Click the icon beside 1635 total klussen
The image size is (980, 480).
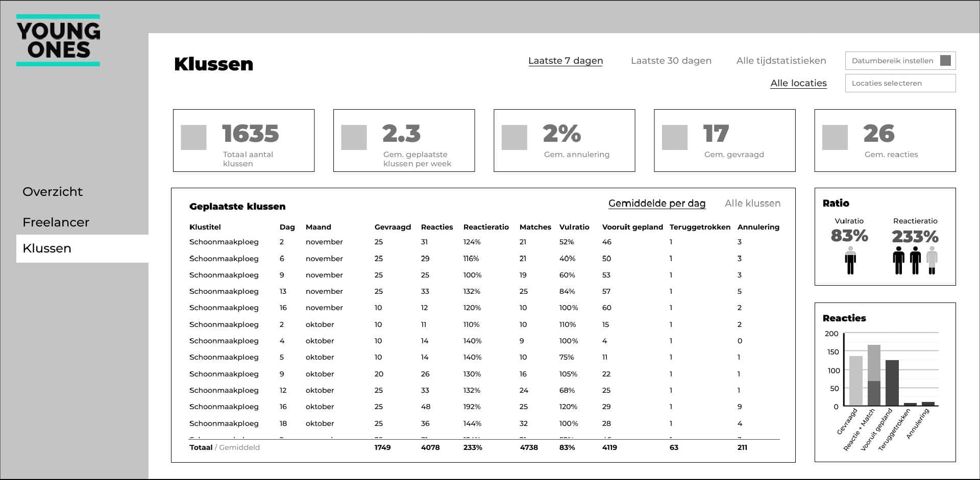[193, 137]
